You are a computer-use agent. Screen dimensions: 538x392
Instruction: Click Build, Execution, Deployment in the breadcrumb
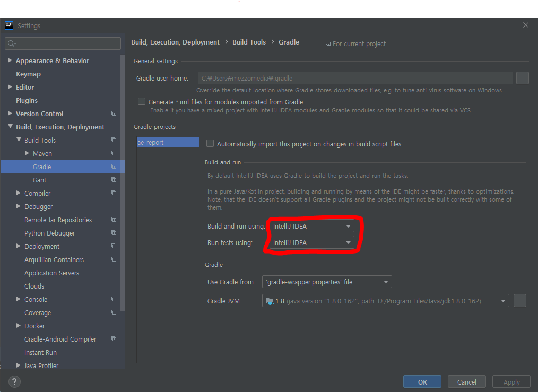[175, 42]
